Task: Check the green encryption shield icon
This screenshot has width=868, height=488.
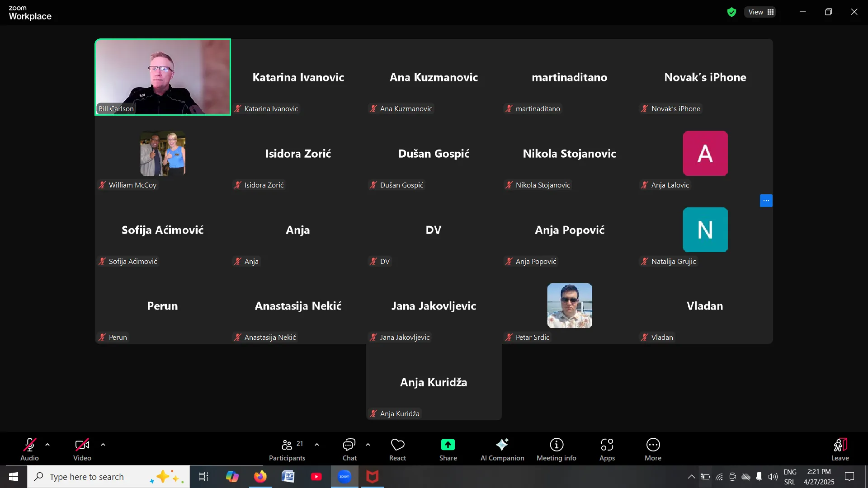Action: click(731, 12)
